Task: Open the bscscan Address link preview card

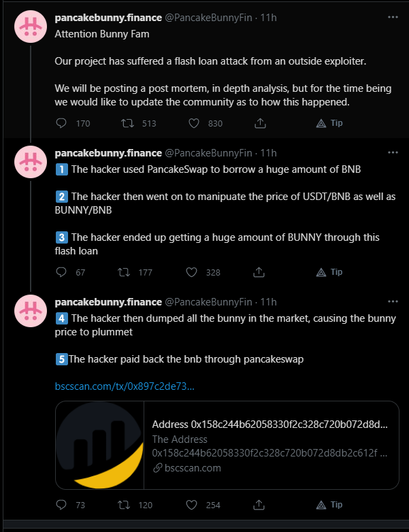Action: click(227, 445)
